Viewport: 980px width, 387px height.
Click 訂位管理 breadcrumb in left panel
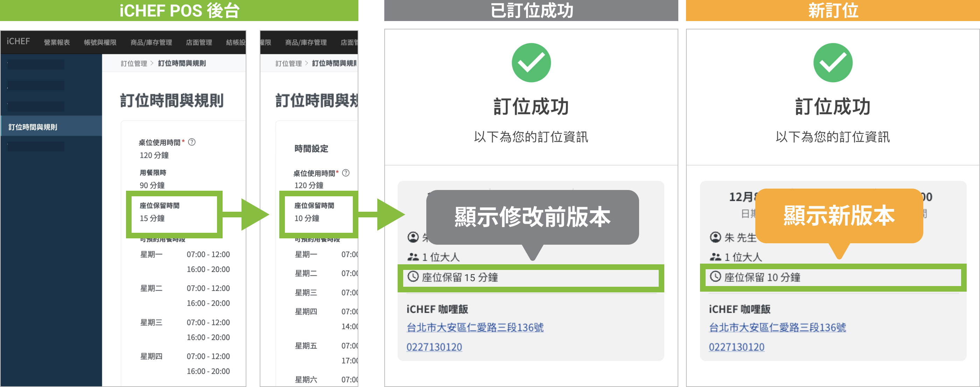click(134, 63)
